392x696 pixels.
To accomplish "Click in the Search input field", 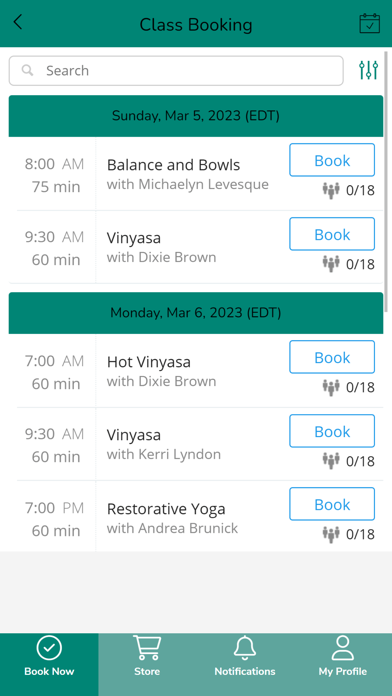I will click(x=176, y=71).
